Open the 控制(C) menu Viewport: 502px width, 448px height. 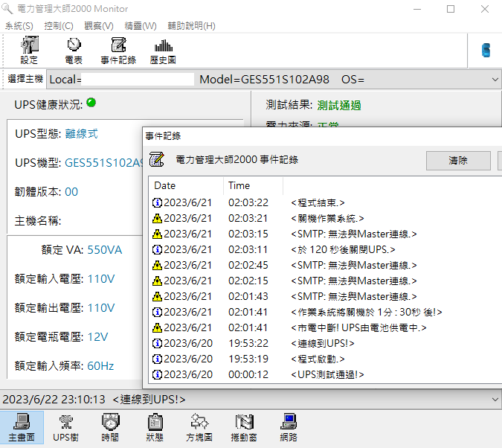[59, 26]
